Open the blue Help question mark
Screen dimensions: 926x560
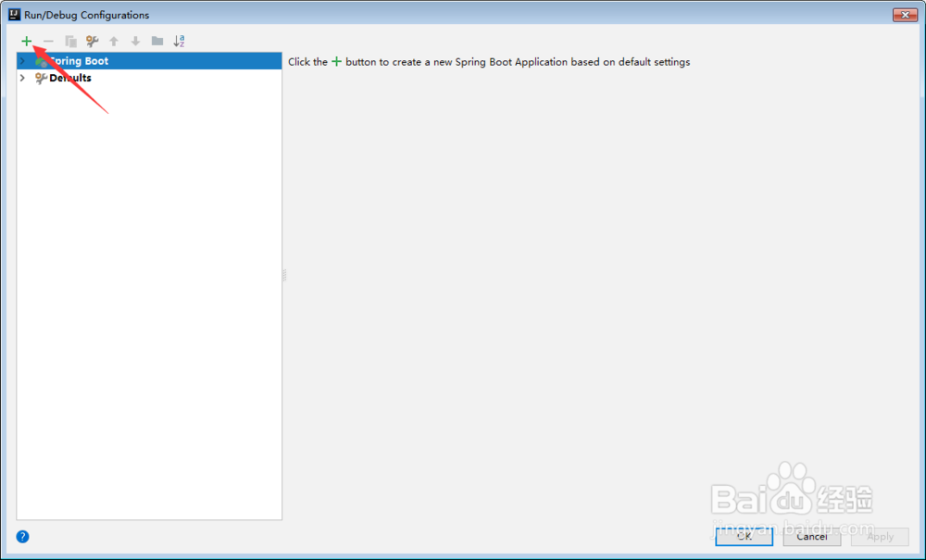pyautogui.click(x=22, y=536)
